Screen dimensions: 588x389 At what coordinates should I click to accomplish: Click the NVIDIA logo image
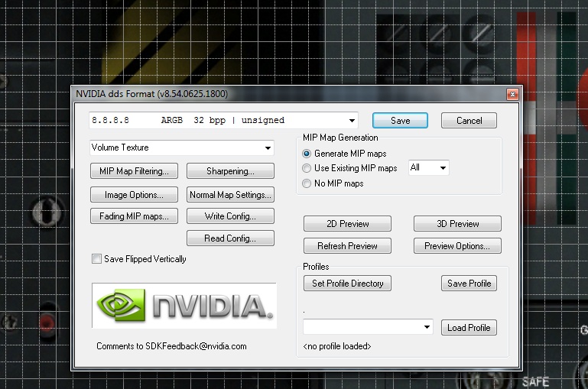[184, 306]
